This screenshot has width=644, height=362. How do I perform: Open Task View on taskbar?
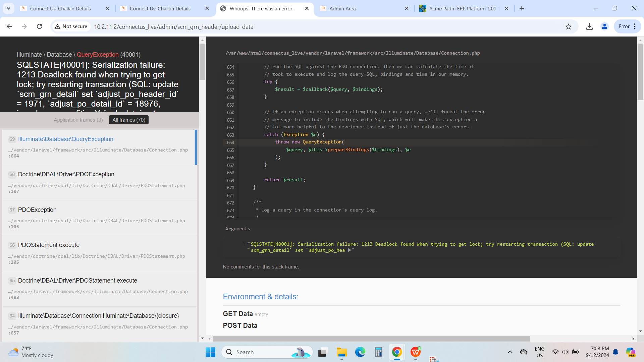point(323,352)
